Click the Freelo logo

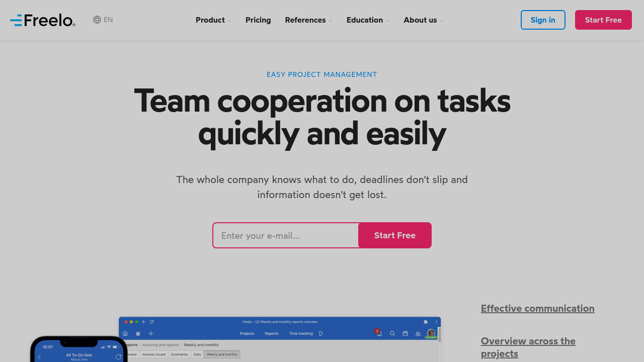point(43,20)
